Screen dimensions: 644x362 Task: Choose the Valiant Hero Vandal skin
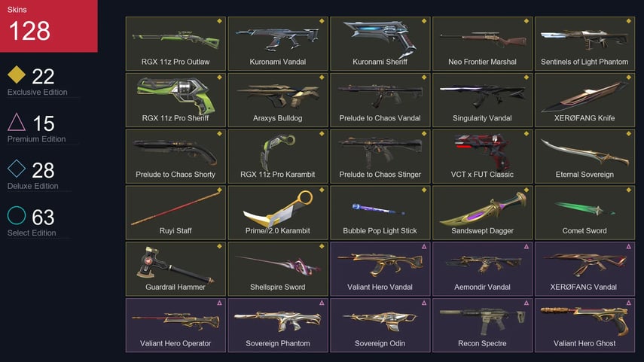pyautogui.click(x=380, y=269)
